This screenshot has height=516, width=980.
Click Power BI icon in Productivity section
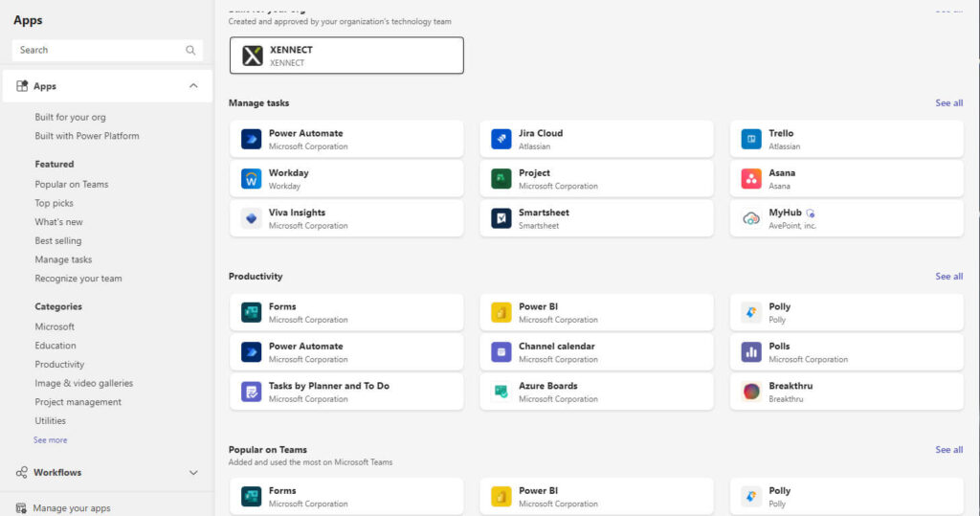click(x=501, y=312)
